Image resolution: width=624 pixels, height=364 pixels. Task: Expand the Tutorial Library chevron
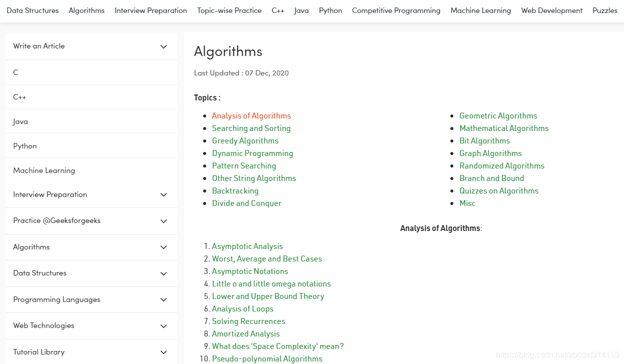click(x=164, y=352)
